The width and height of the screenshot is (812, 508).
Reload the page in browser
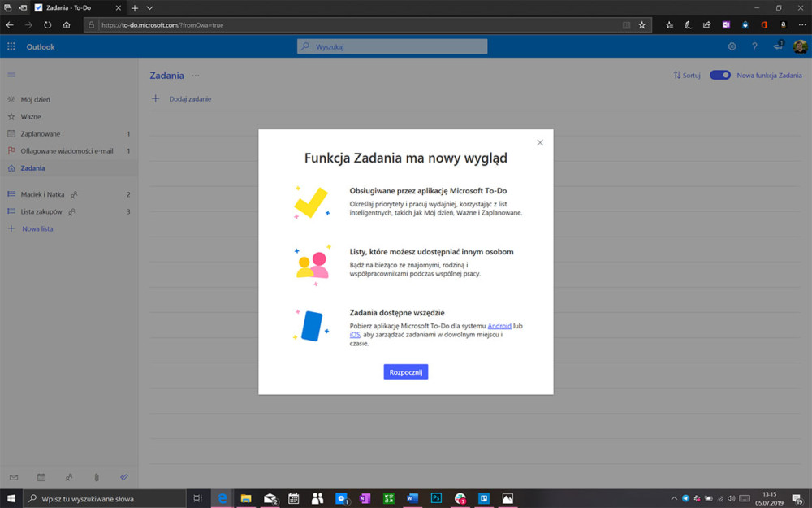click(48, 24)
